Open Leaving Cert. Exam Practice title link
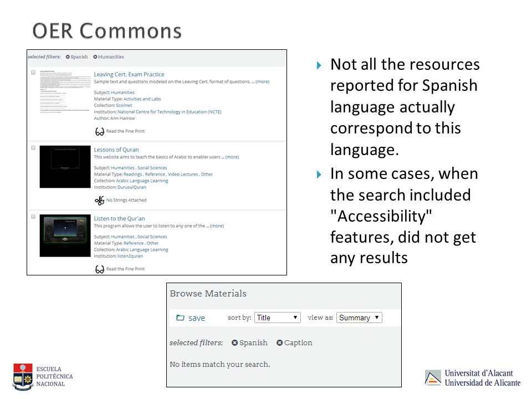Viewport: 532px width, 399px height. point(129,74)
